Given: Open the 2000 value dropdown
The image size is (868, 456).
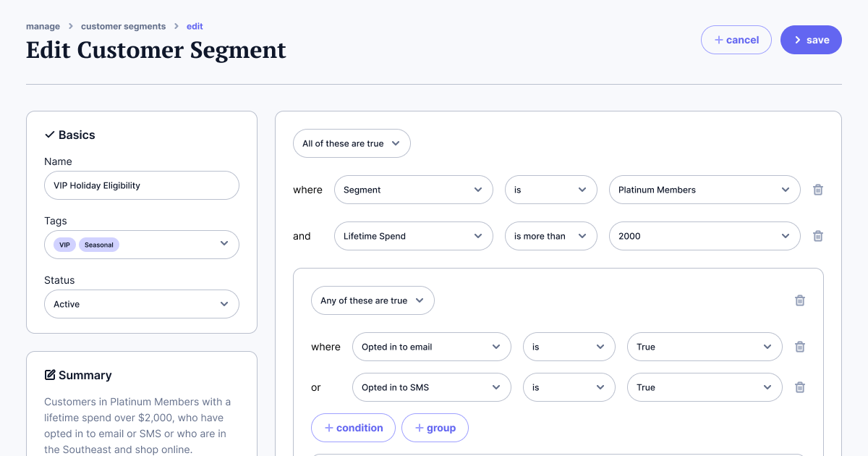Looking at the screenshot, I should 705,236.
